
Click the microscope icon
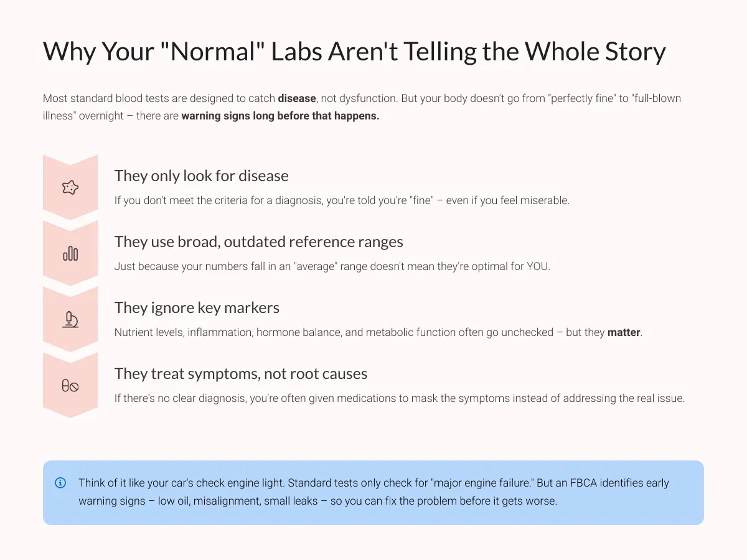point(70,319)
